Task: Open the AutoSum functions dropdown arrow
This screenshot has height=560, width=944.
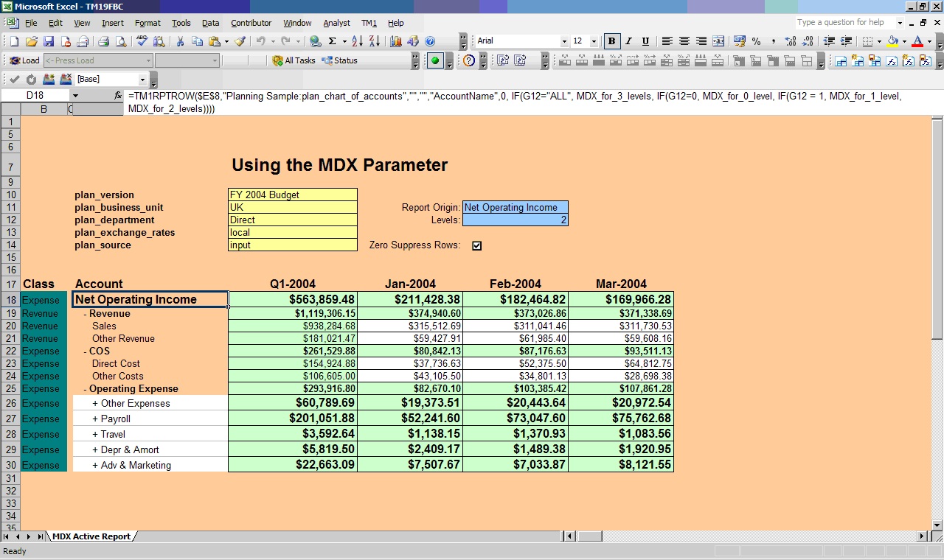Action: point(344,41)
